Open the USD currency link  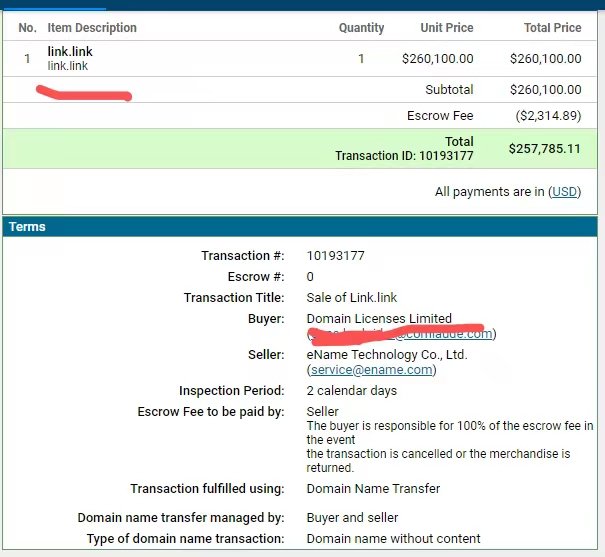564,192
